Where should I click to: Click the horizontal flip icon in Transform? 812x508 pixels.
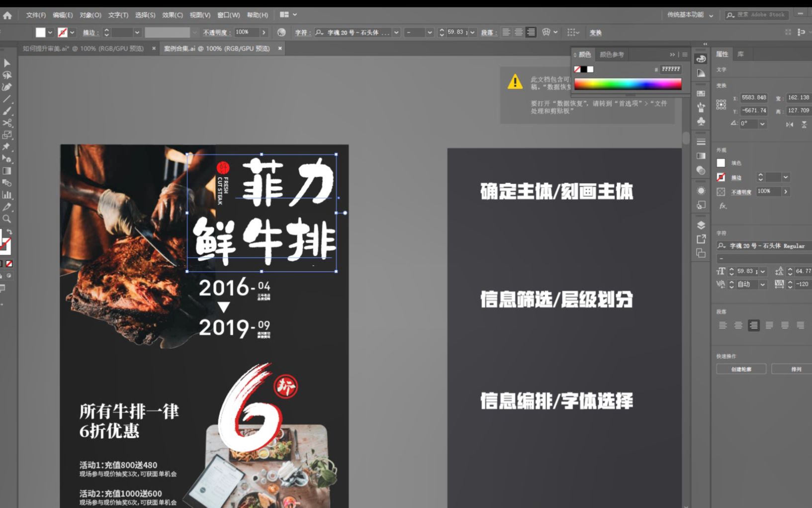coord(790,124)
